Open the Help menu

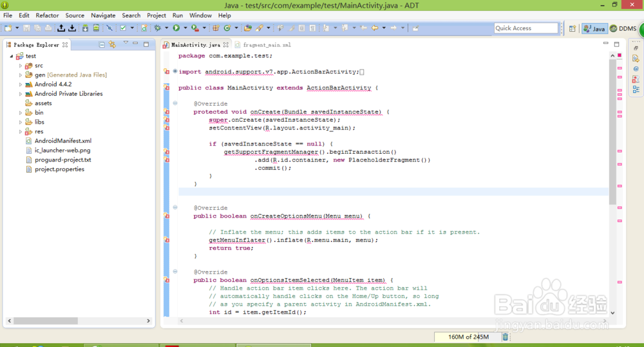pyautogui.click(x=224, y=15)
